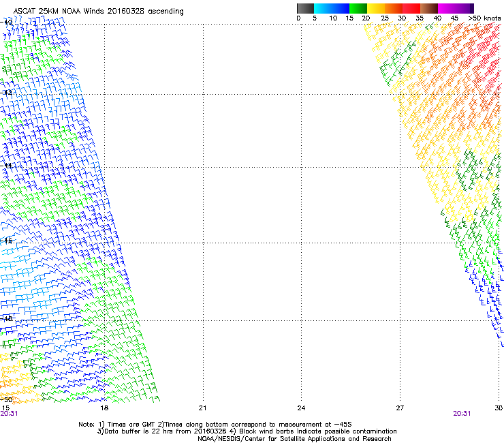
Task: Click the purple "20:31" time near longitude 30
Action: pos(462,414)
